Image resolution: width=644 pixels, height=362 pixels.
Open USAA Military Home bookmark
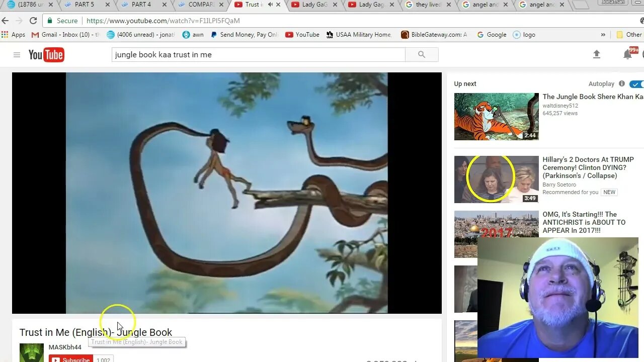(x=359, y=35)
